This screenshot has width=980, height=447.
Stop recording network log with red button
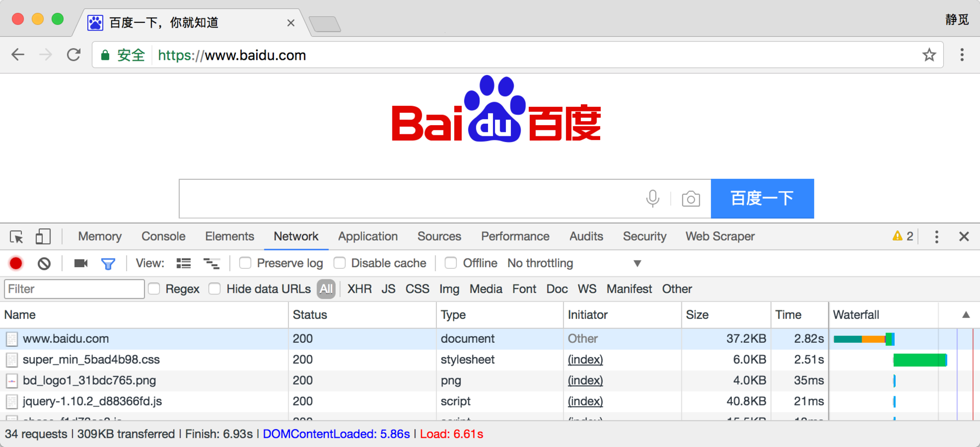coord(16,263)
